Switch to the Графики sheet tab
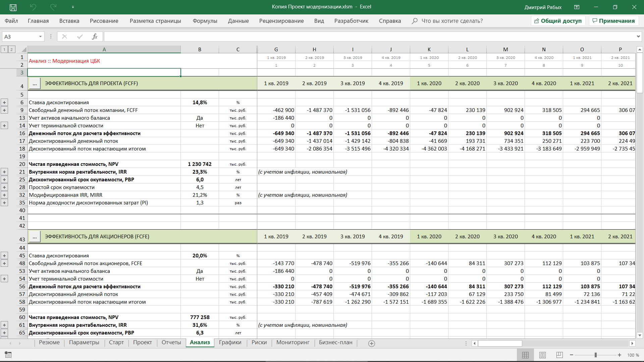The width and height of the screenshot is (644, 362). tap(230, 343)
